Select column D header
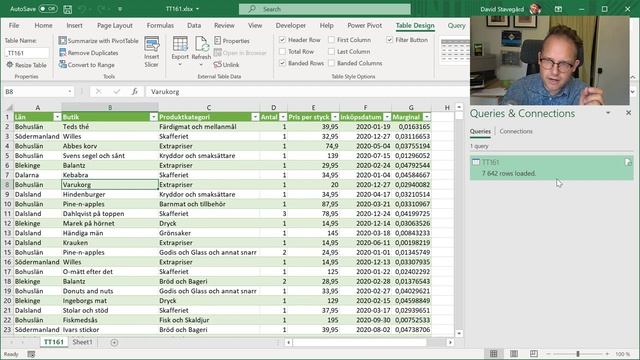The width and height of the screenshot is (640, 360). point(273,107)
